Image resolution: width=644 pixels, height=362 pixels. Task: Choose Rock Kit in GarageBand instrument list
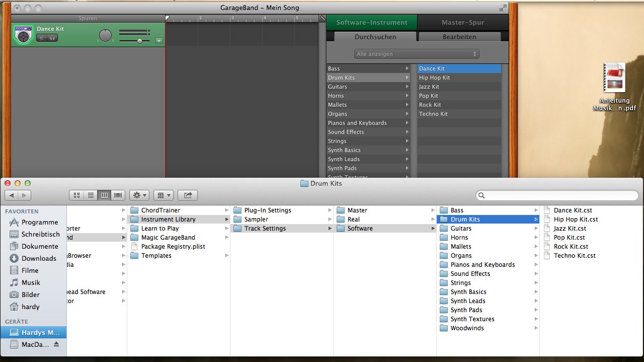[459, 105]
